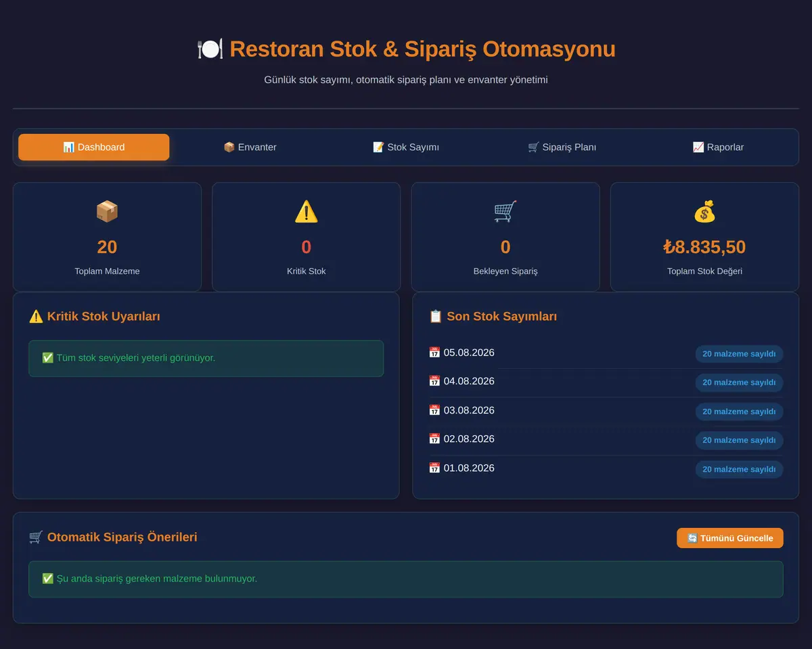Image resolution: width=812 pixels, height=649 pixels.
Task: Click the calendar icon beside 05.08.2026
Action: (434, 353)
